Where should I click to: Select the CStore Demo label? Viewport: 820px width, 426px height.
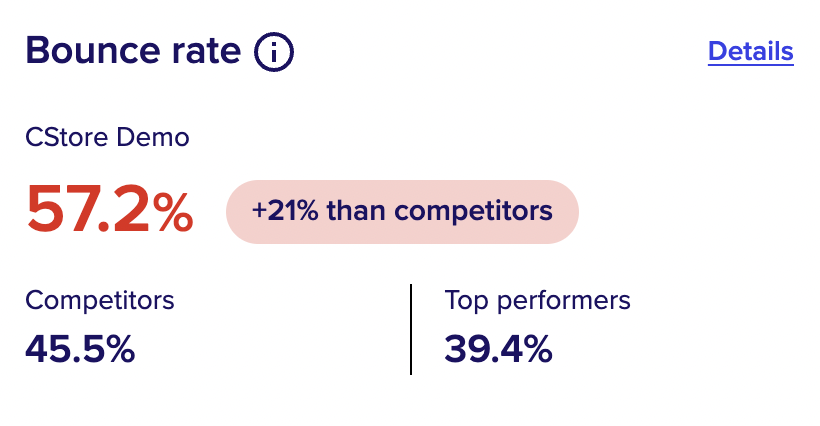click(x=107, y=137)
